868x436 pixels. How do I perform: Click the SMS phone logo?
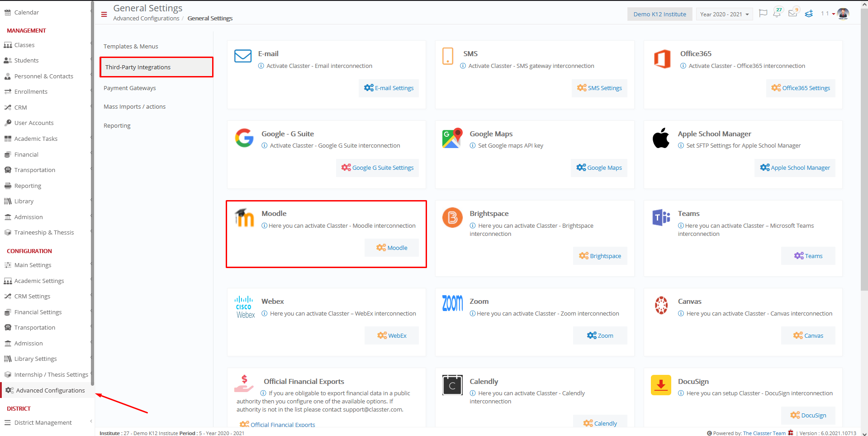coord(448,56)
